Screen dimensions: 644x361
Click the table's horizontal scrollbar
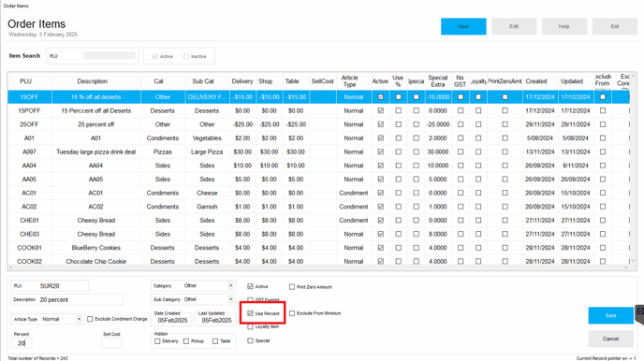[318, 267]
